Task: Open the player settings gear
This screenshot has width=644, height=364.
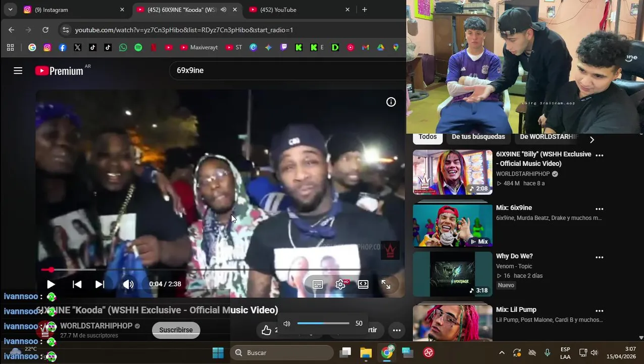Action: [341, 285]
